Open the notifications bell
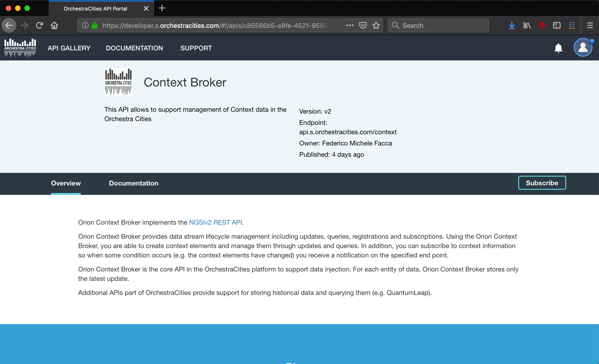599x364 pixels. (x=558, y=48)
